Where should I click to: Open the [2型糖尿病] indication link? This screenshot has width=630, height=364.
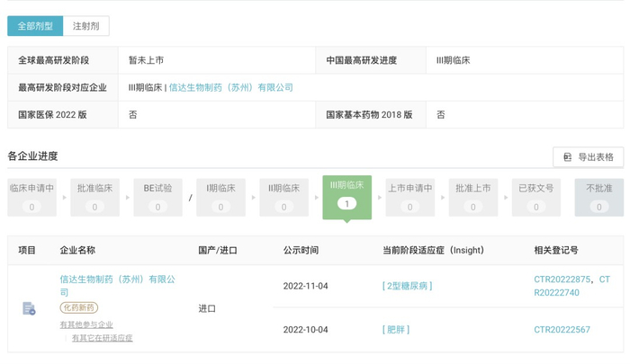[407, 286]
